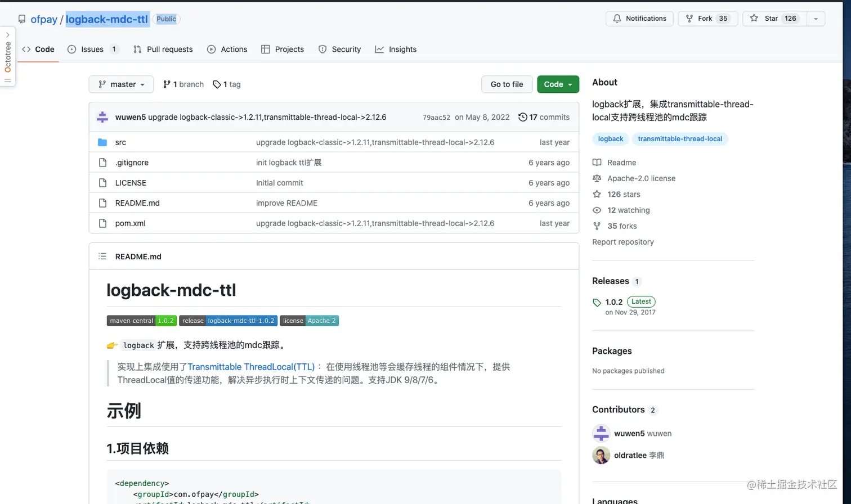Open the Releases section heading
851x504 pixels.
click(616, 281)
